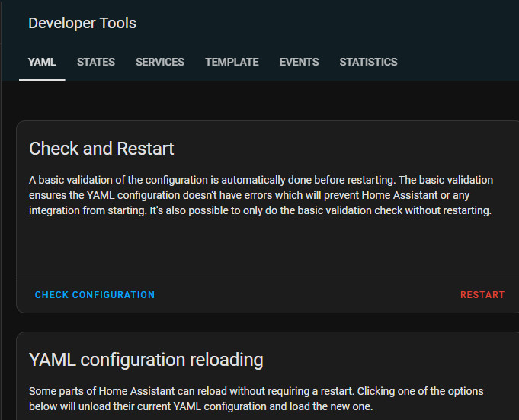Click the basic validation description paragraph
The height and width of the screenshot is (420, 519).
[259, 195]
